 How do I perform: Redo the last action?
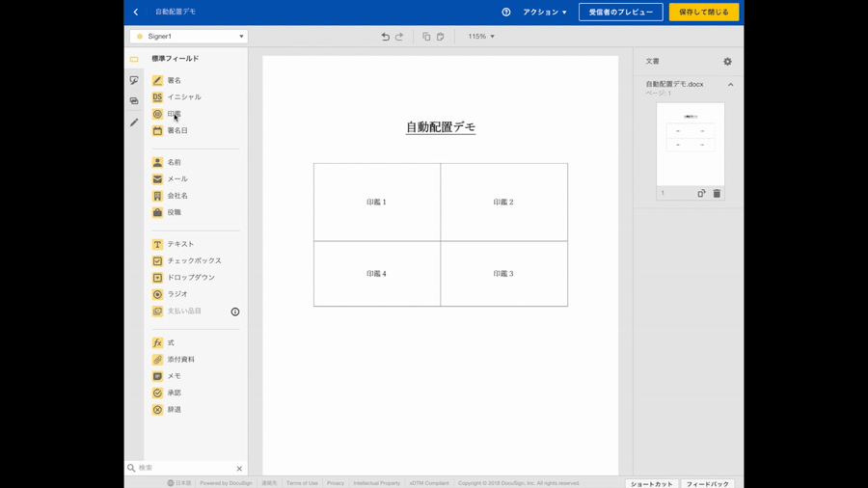(x=399, y=37)
